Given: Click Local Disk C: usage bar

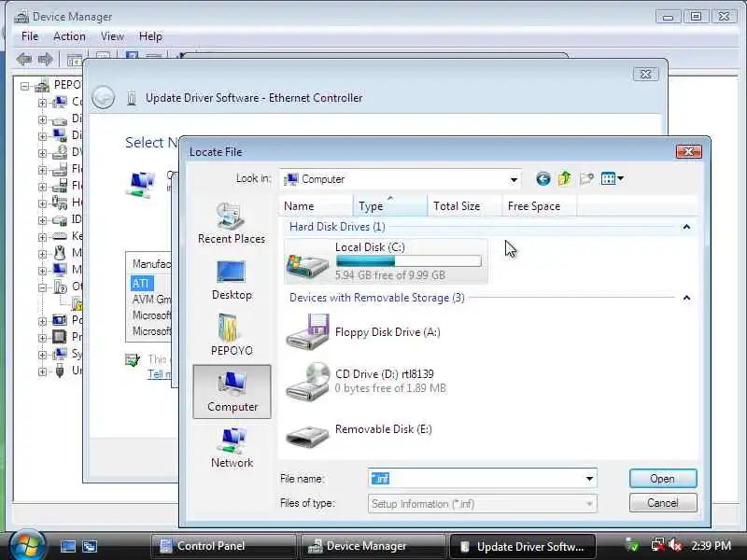Looking at the screenshot, I should pos(408,261).
